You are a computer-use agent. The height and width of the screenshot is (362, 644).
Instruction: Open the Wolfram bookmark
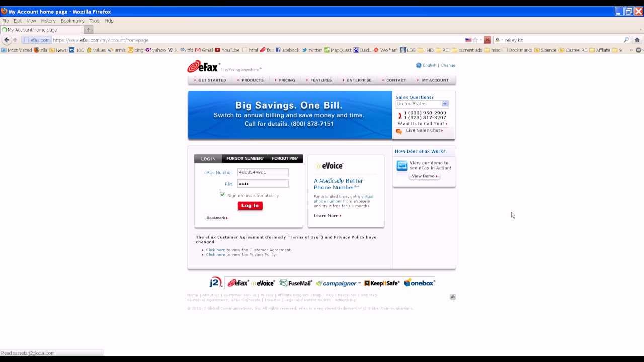386,50
